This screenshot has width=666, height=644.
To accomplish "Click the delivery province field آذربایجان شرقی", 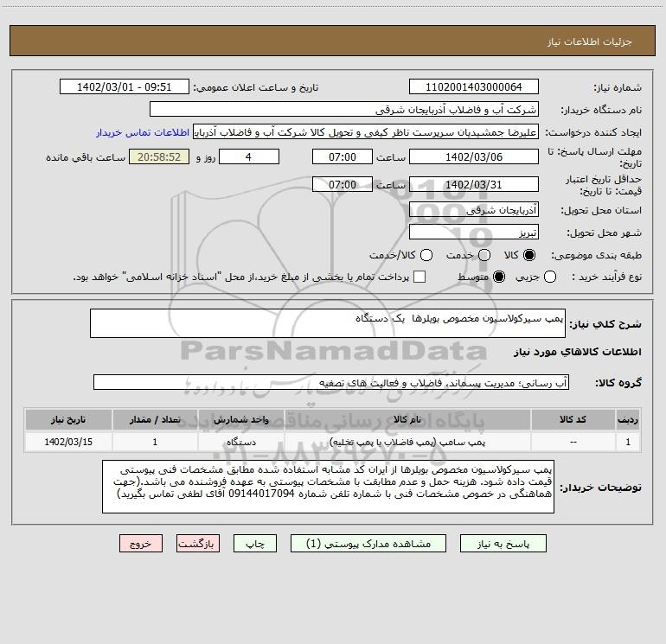I will point(474,209).
